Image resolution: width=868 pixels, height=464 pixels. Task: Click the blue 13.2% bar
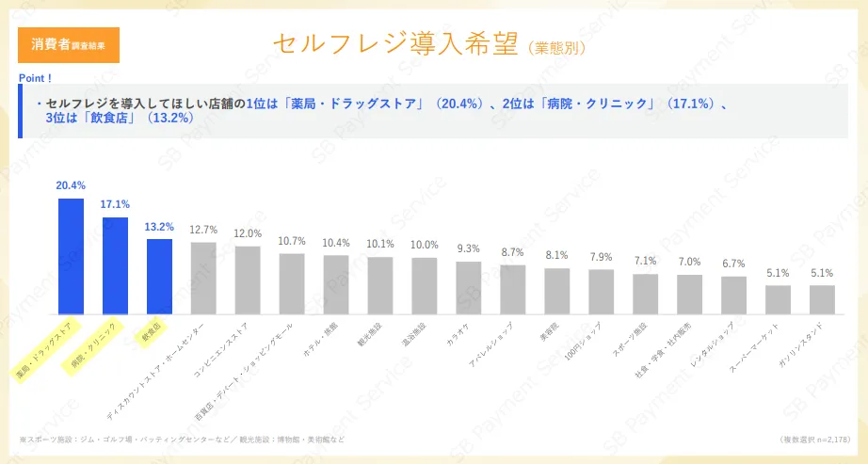click(x=159, y=276)
